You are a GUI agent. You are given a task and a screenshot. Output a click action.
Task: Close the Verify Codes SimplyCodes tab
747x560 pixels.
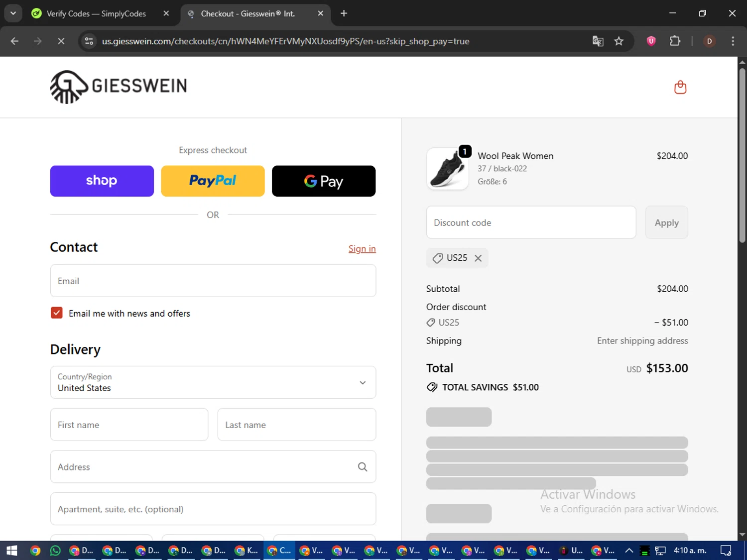[x=166, y=13]
